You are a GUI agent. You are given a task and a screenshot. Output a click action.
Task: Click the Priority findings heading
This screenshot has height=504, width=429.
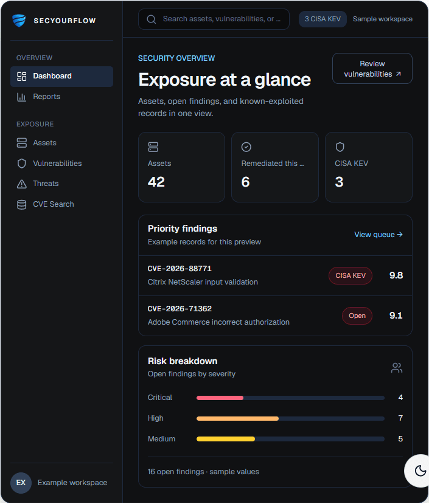tap(183, 229)
